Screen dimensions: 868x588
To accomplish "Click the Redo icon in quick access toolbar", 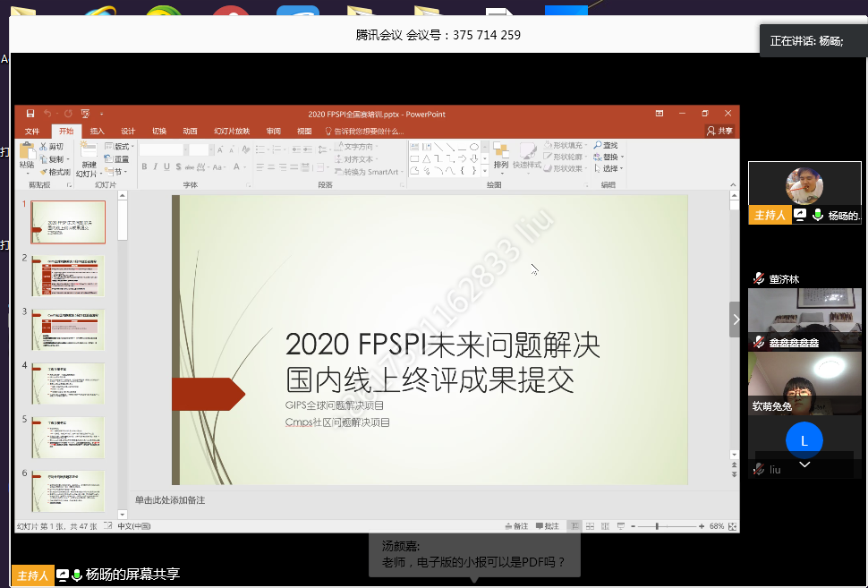I will (x=68, y=114).
